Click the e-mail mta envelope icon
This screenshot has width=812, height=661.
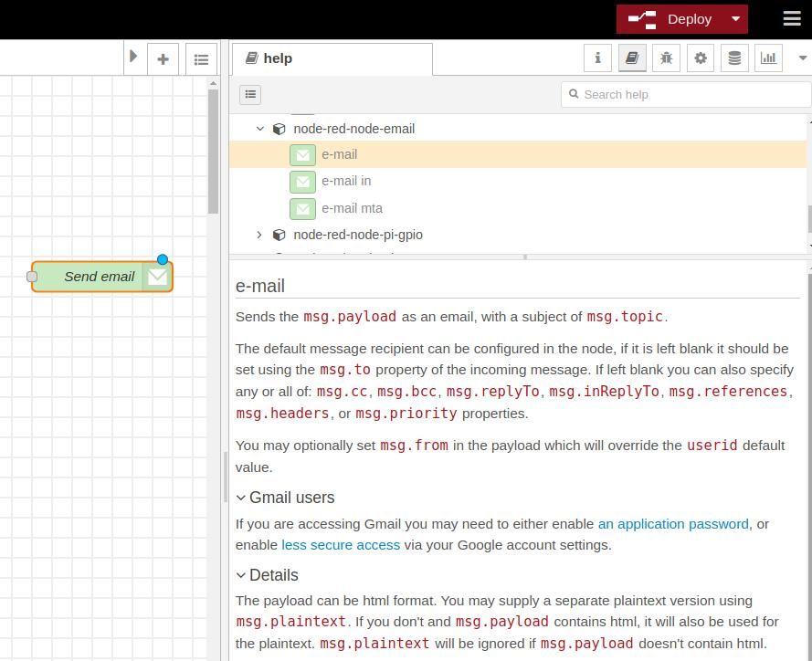point(302,208)
